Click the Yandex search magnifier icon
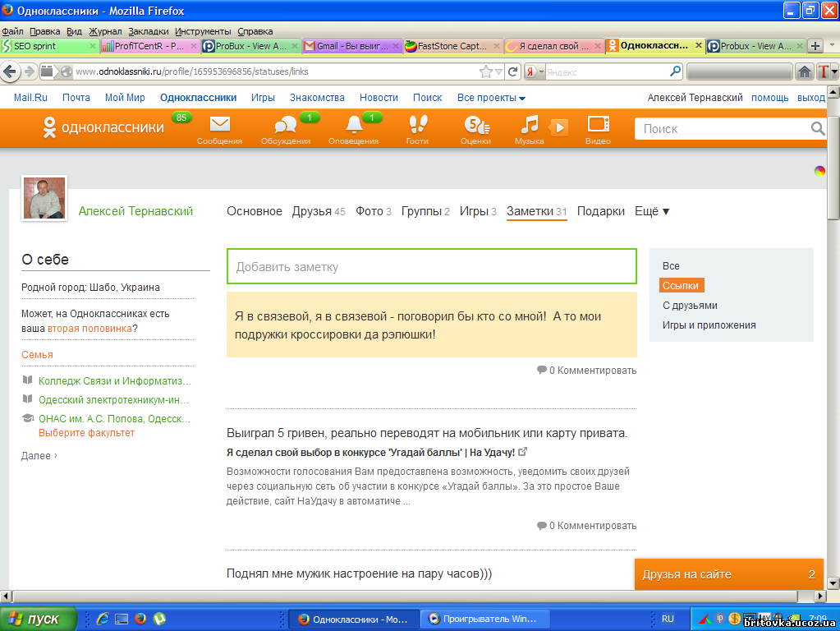This screenshot has width=840, height=631. point(675,71)
